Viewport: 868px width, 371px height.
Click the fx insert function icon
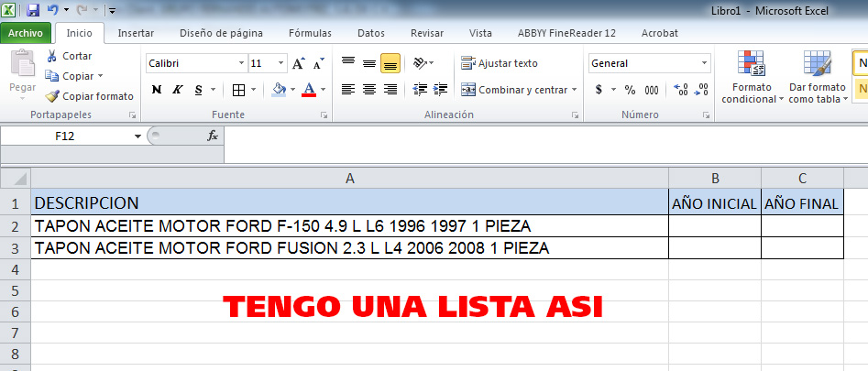tap(213, 136)
